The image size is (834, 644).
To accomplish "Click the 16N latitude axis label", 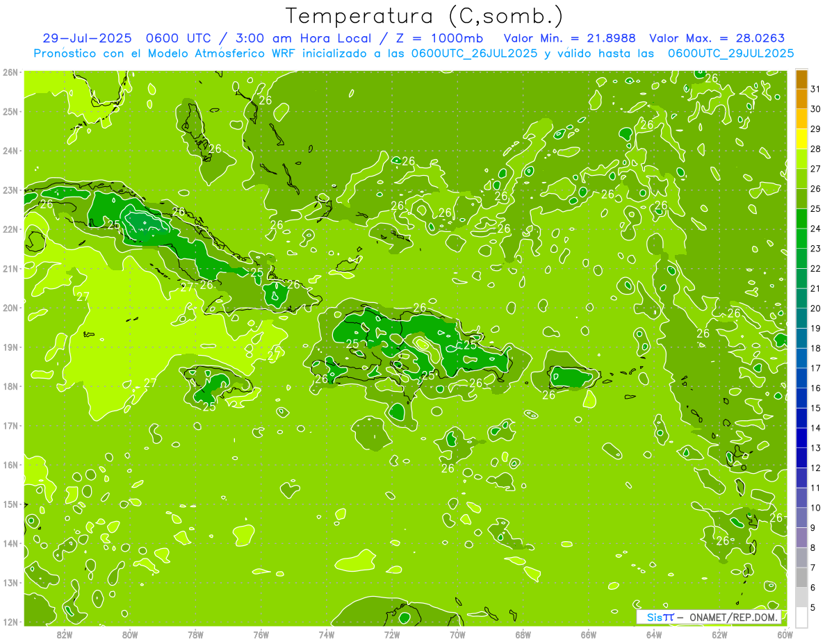I will (10, 465).
